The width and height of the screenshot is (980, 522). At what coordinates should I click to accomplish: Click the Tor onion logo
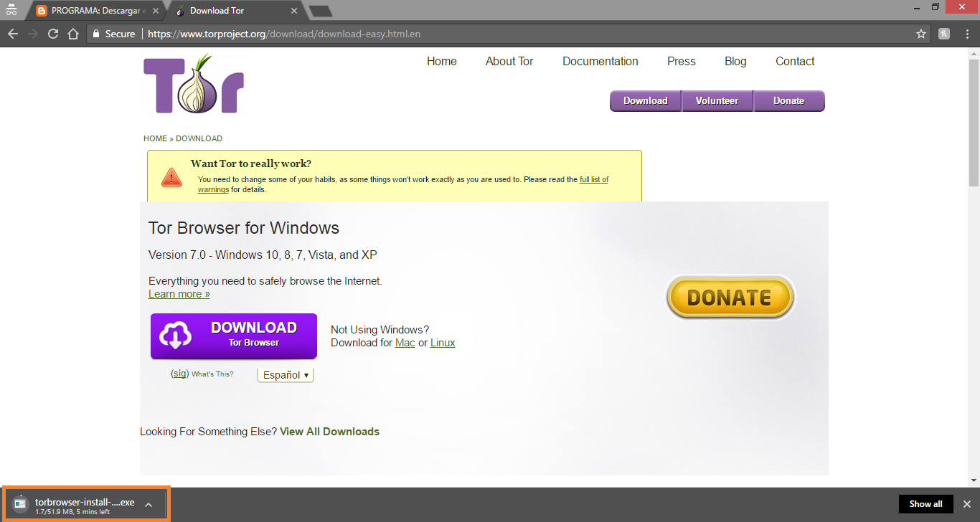(x=194, y=83)
